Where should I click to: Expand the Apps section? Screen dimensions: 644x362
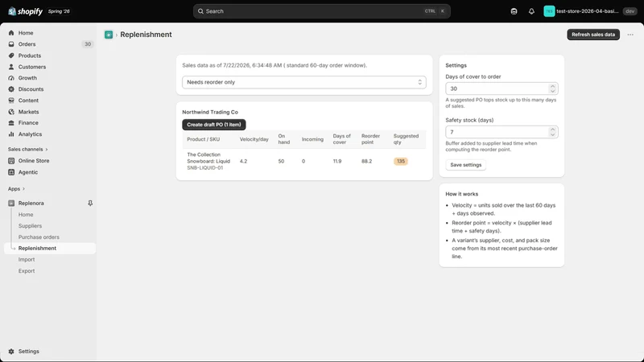[x=16, y=189]
